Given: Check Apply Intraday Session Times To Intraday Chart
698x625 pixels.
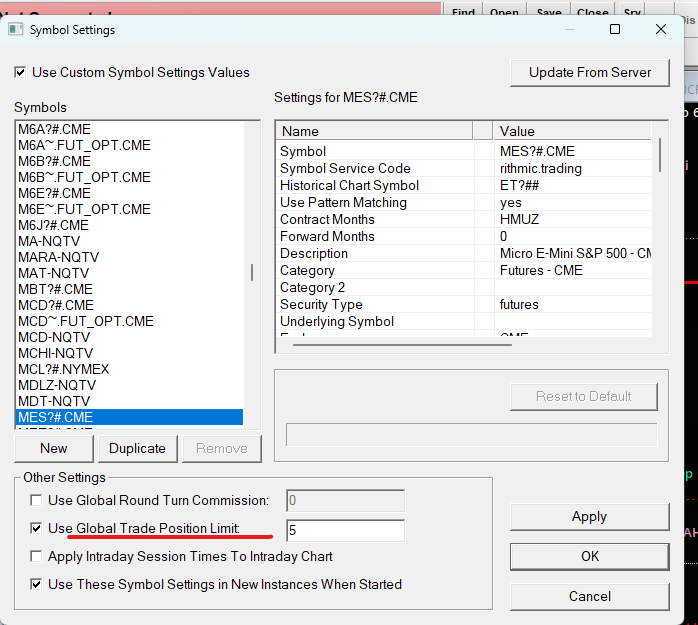Looking at the screenshot, I should 37,556.
